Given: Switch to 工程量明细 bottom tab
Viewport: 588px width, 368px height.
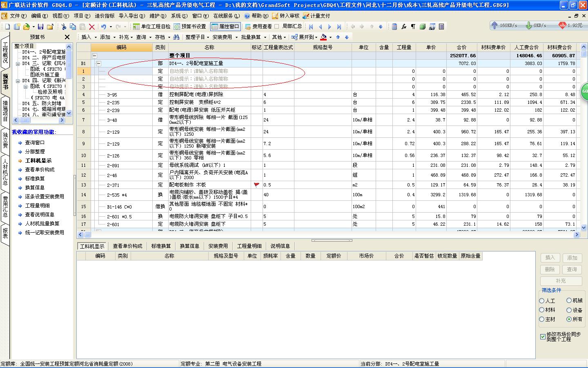Looking at the screenshot, I should point(249,246).
